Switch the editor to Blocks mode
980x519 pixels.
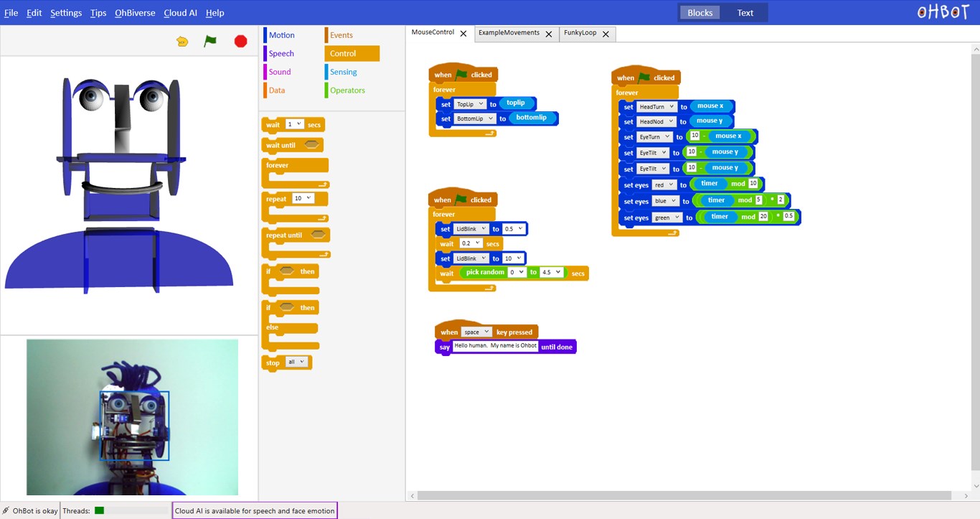tap(699, 12)
